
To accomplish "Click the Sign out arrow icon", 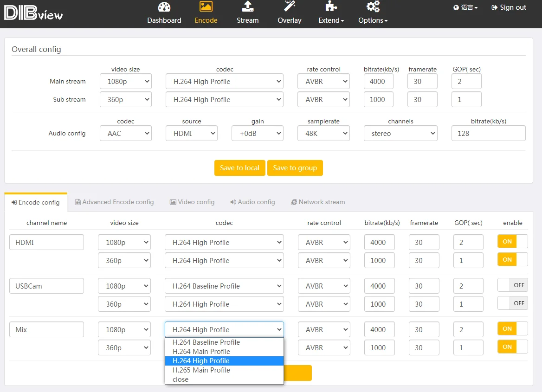I will [494, 7].
